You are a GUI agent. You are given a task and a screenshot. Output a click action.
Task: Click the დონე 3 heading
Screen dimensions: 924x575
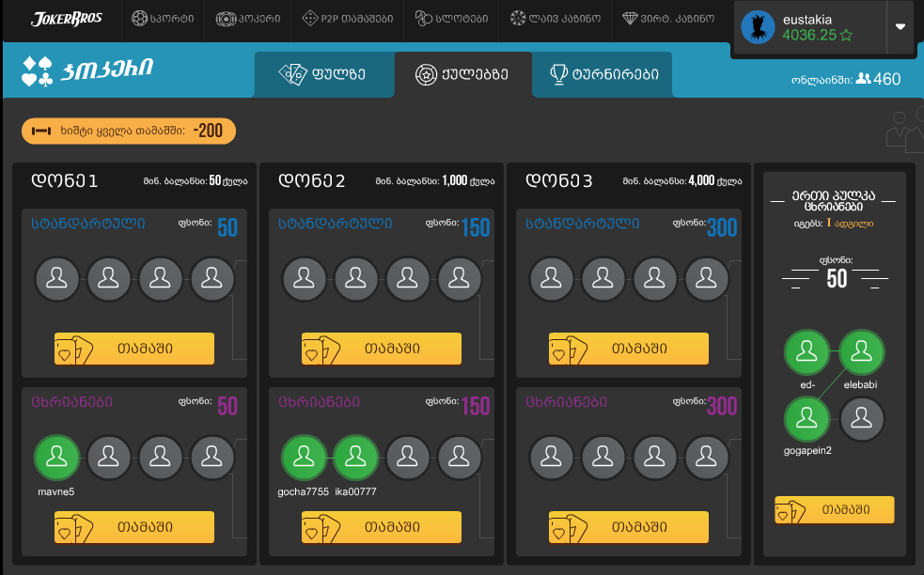(558, 181)
